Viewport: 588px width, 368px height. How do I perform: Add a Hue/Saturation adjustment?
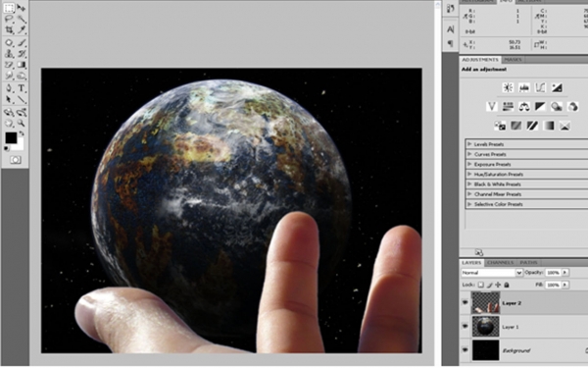508,107
